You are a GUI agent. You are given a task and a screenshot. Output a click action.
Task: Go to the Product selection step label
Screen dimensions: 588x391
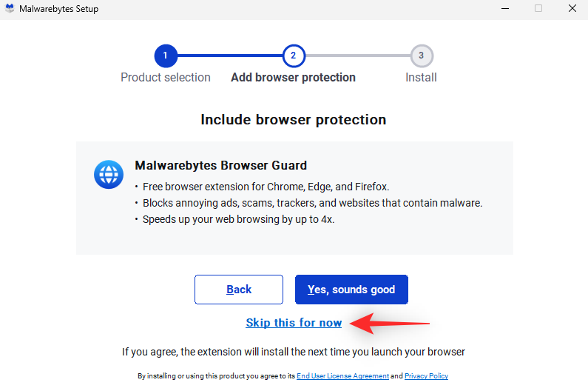coord(166,77)
